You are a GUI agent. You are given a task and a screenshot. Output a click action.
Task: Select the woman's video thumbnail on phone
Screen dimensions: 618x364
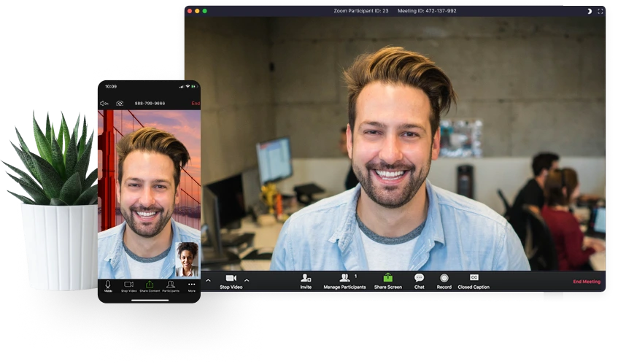tap(188, 260)
